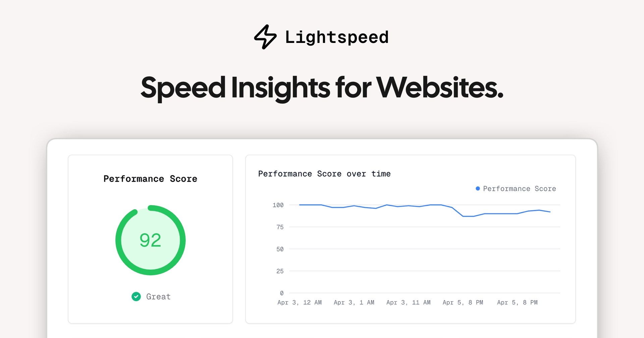Select the Performance Score over time title
Viewport: 644px width, 338px height.
[x=324, y=174]
